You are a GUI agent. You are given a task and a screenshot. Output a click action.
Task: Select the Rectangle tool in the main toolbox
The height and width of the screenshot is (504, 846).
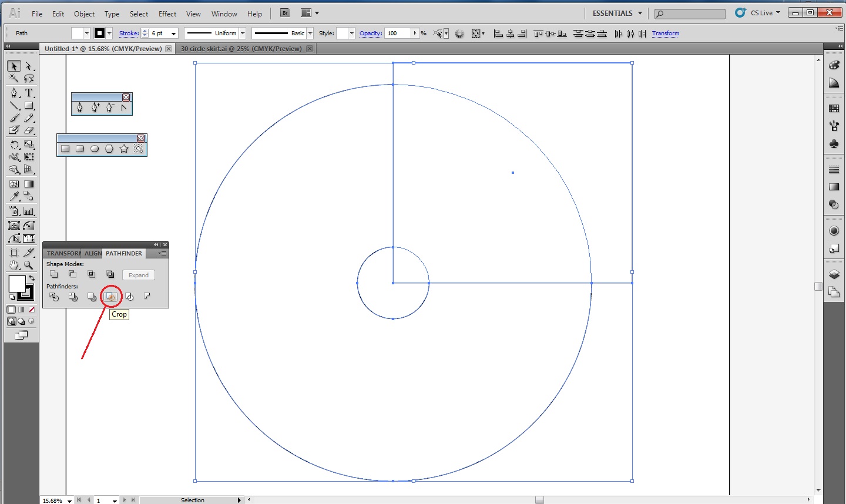pyautogui.click(x=29, y=106)
